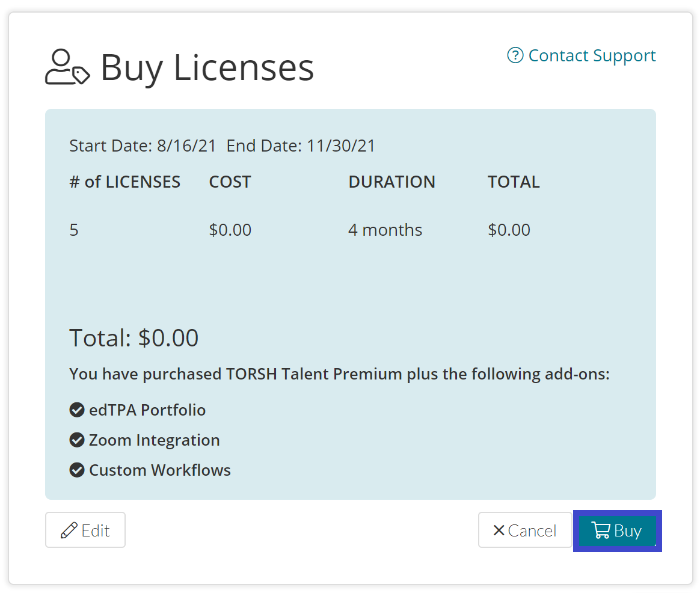Click the shopping cart icon on Buy button
Viewport: 700px width, 593px height.
(x=602, y=530)
